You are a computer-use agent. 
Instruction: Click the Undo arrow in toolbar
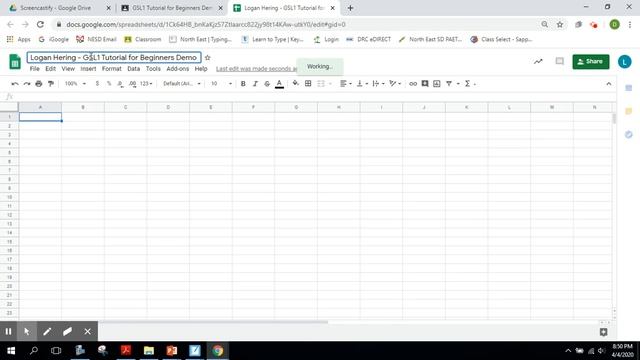click(15, 84)
